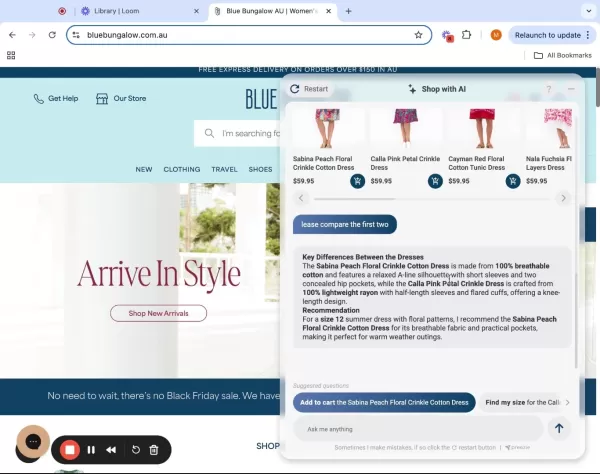Click Find my size suggestion

pos(521,402)
